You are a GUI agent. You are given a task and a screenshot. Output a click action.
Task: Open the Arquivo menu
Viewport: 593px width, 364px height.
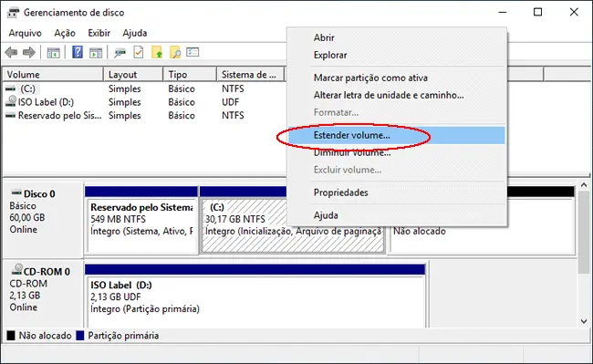(25, 33)
